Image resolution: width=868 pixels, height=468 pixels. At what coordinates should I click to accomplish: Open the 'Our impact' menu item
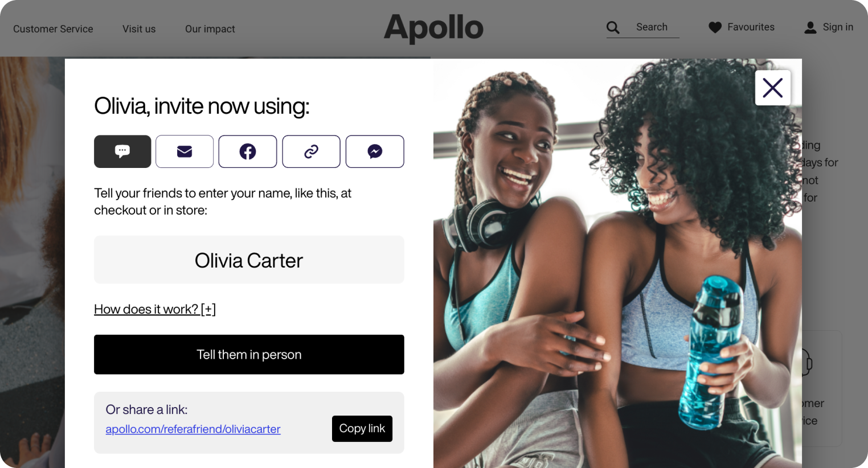[210, 29]
